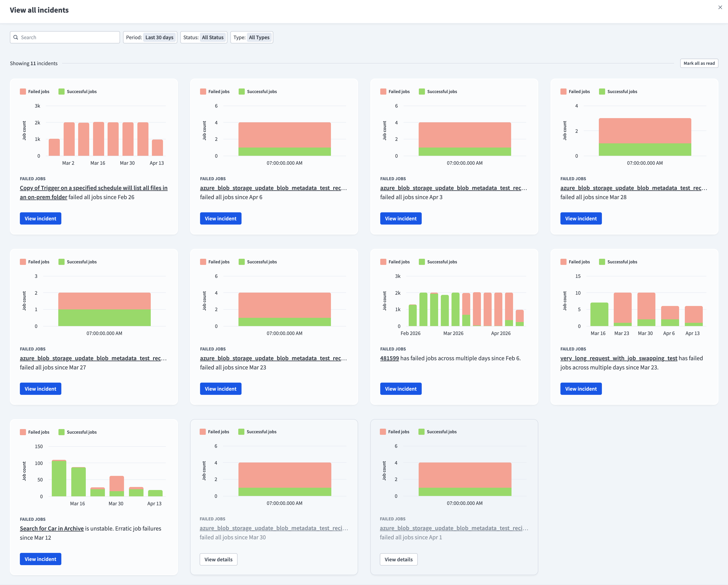This screenshot has width=728, height=585.
Task: View details for incident since Apr 1
Action: click(398, 559)
